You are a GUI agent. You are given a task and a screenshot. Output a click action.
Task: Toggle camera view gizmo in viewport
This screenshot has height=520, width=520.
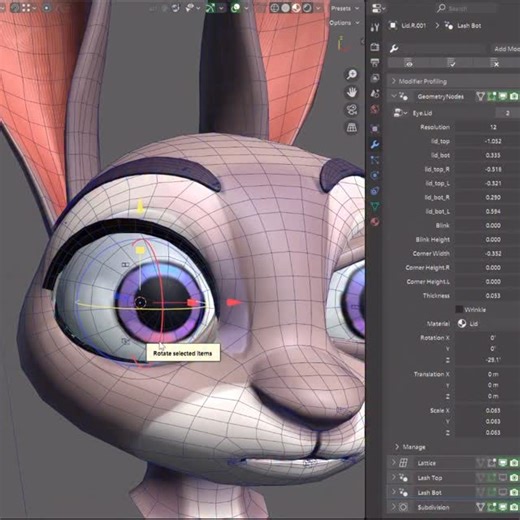(352, 110)
